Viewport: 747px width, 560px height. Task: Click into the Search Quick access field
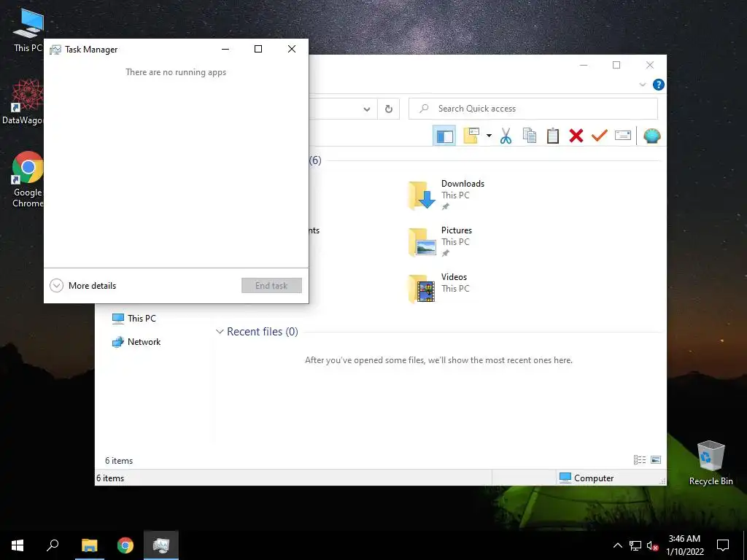click(533, 109)
